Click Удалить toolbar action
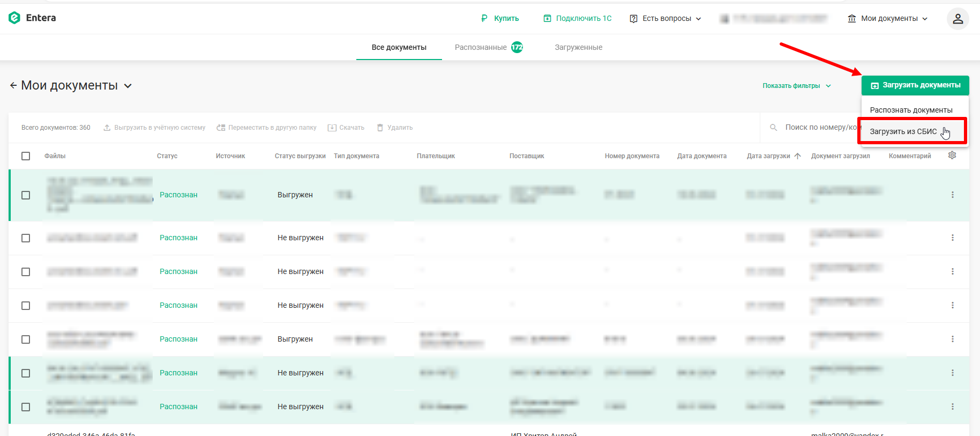 click(394, 128)
